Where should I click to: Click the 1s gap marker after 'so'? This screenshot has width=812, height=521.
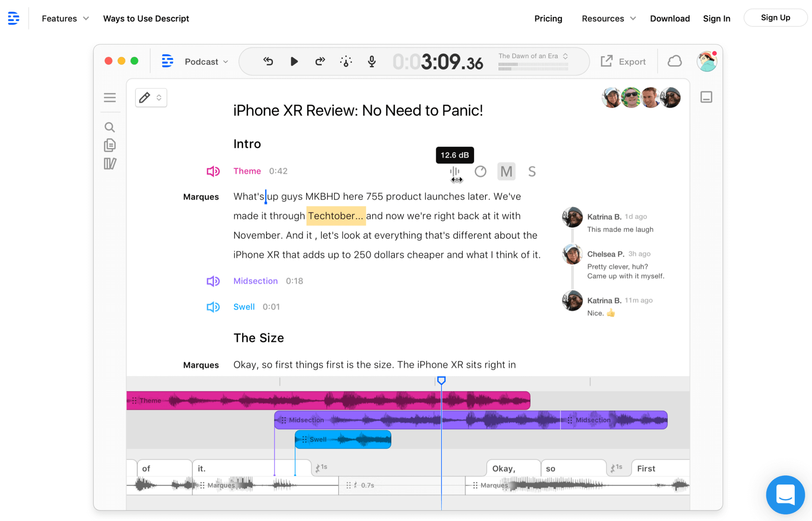[x=617, y=468]
